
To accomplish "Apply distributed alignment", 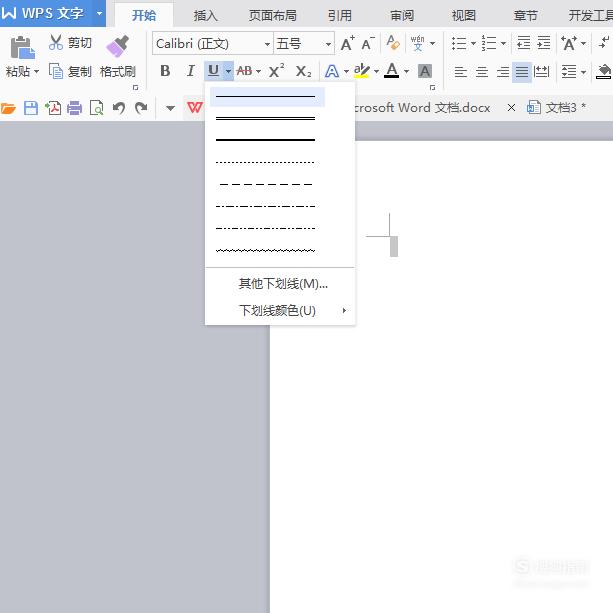I will pyautogui.click(x=541, y=72).
